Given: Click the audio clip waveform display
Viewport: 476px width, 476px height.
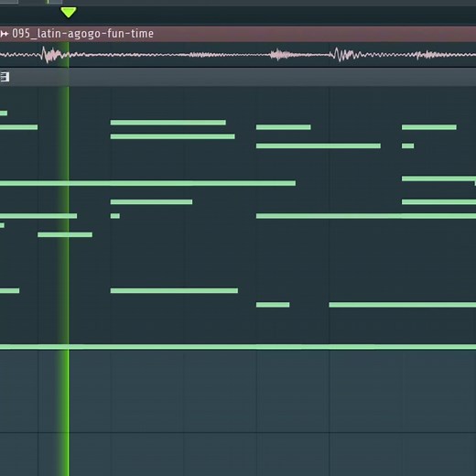Looking at the screenshot, I should coord(238,55).
